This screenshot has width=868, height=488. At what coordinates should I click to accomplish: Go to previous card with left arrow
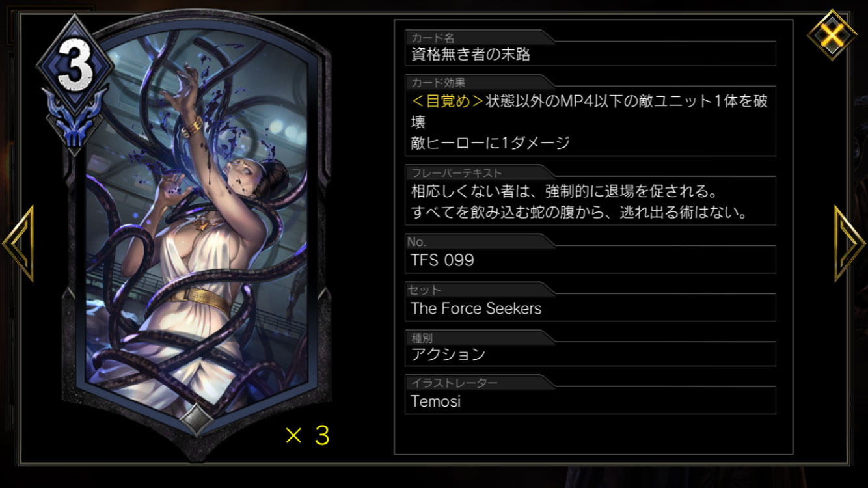click(x=18, y=243)
